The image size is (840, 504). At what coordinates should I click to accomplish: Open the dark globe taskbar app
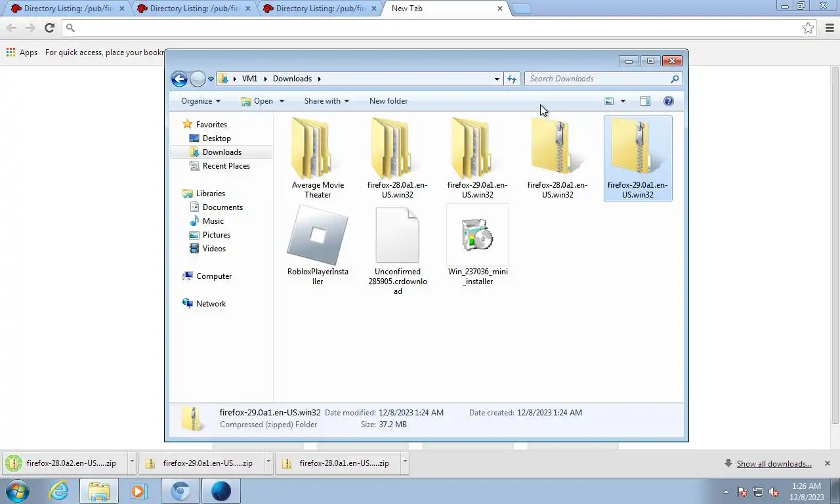(221, 491)
